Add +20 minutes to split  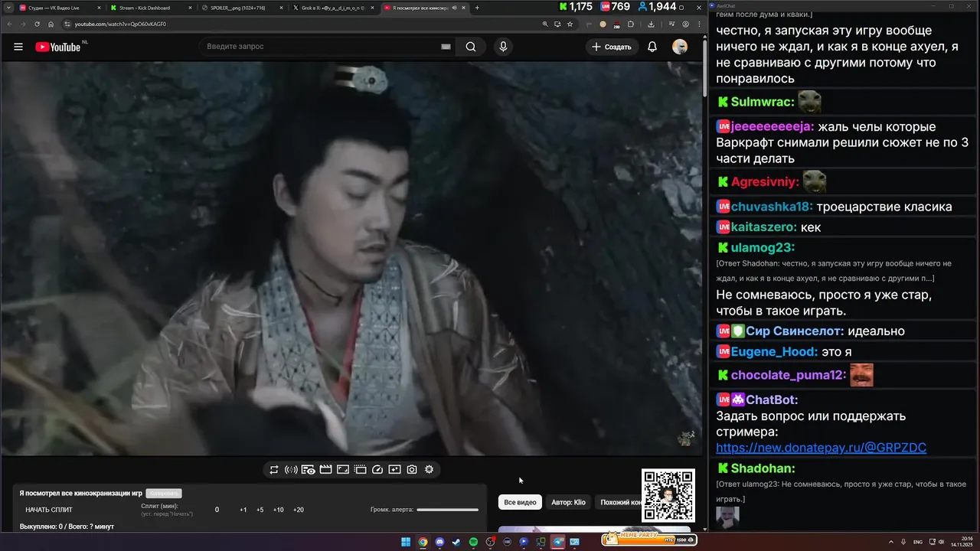tap(299, 510)
